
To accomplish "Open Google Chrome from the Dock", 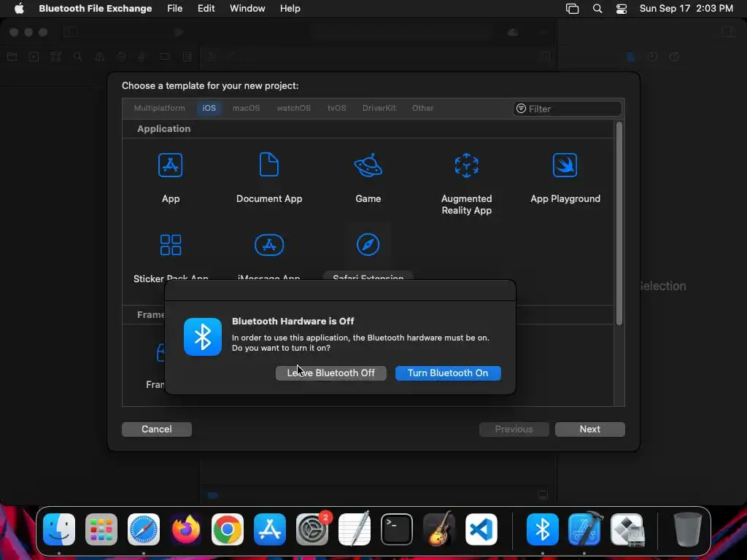I will point(228,529).
